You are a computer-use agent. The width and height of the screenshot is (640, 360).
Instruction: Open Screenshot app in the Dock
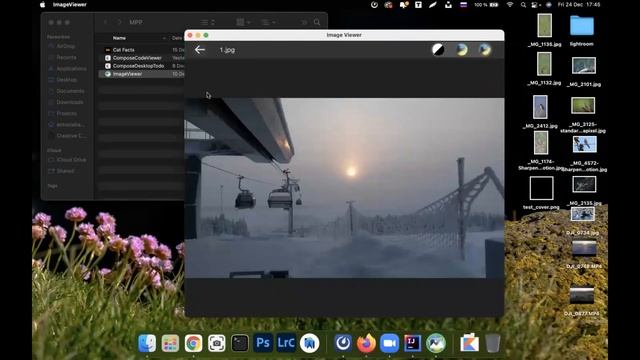point(217,343)
